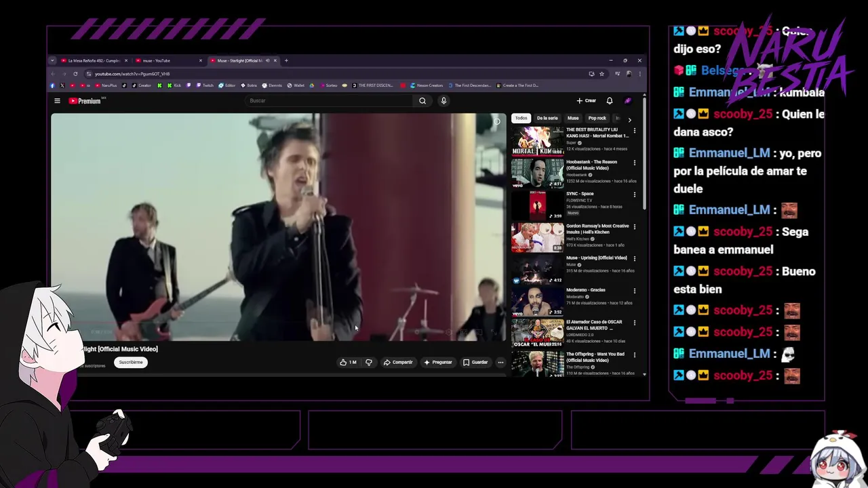Show more filter chips with right arrow

click(629, 120)
